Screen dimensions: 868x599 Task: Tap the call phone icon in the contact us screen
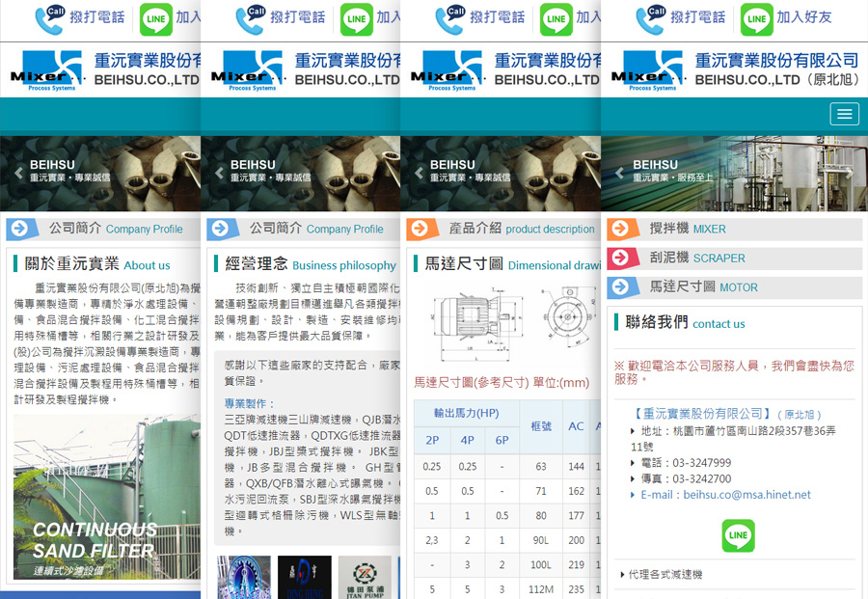click(652, 20)
